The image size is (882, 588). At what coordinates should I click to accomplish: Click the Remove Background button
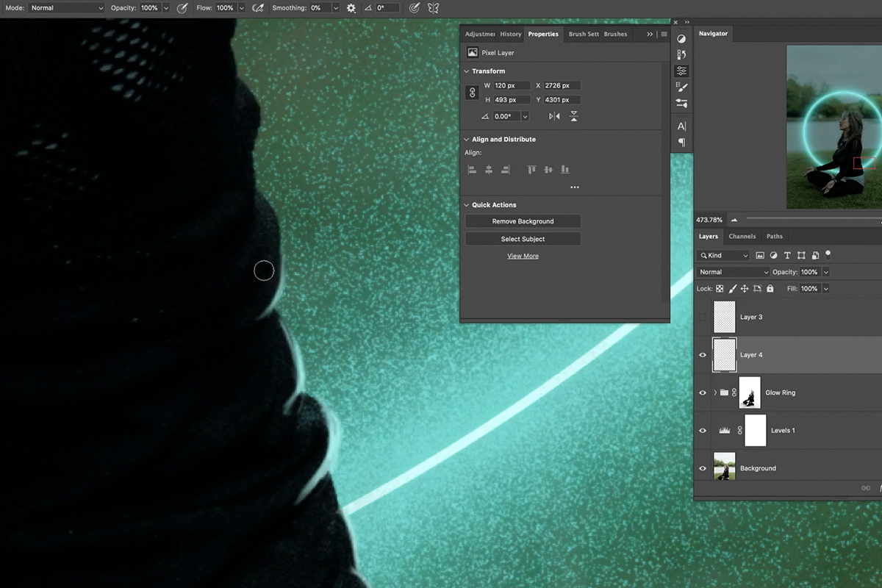click(x=522, y=220)
